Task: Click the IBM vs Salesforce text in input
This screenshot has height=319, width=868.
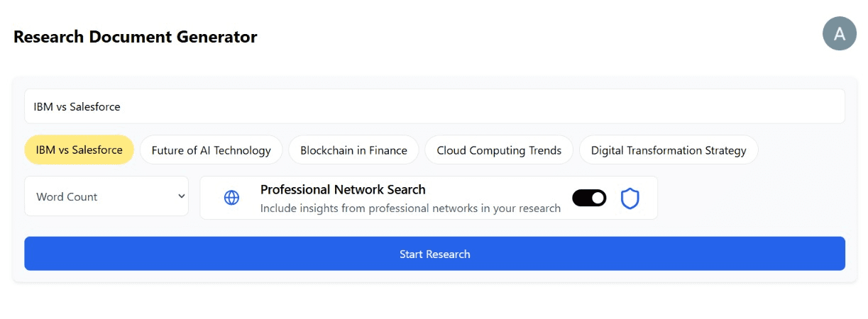Action: click(77, 107)
